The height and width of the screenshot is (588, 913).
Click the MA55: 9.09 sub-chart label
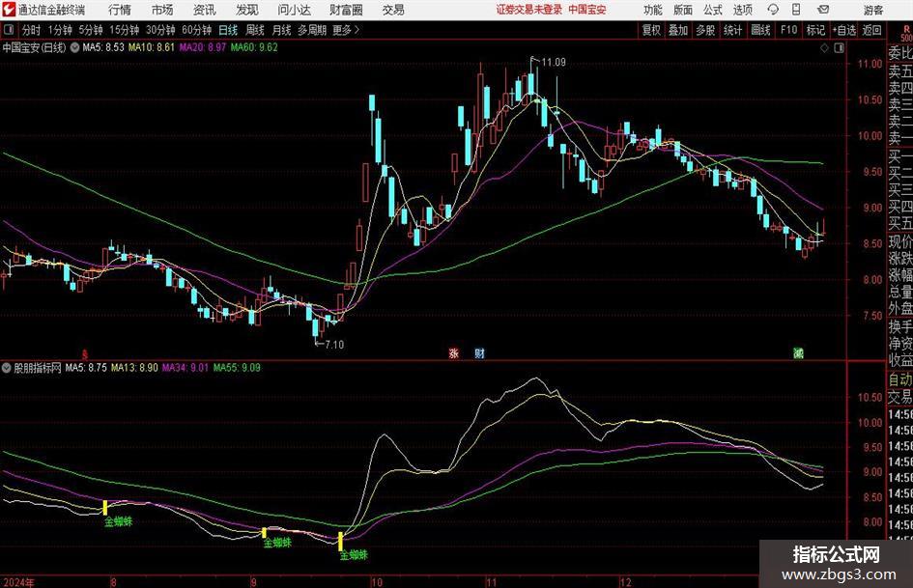coord(237,368)
